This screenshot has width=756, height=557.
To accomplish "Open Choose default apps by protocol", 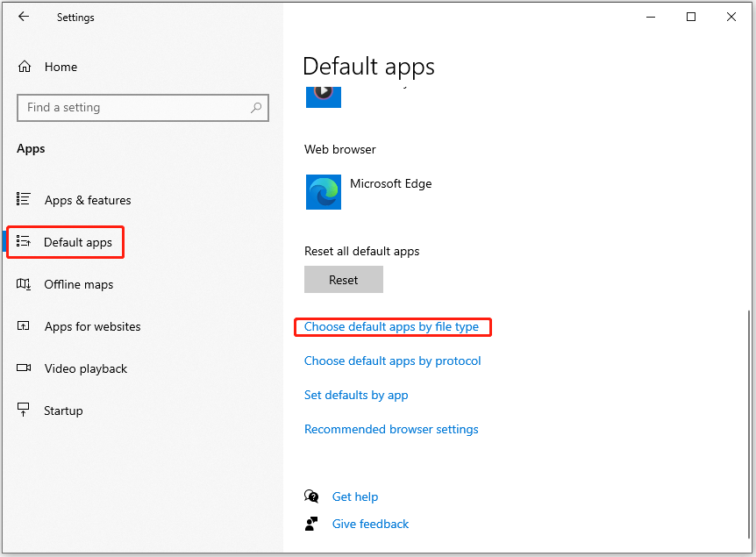I will tap(392, 361).
